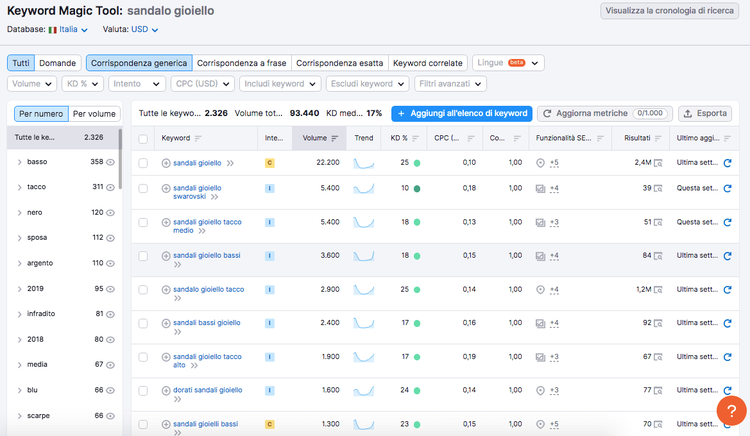Refresh metrics for sandali gioiello row
The image size is (750, 436).
[x=727, y=163]
